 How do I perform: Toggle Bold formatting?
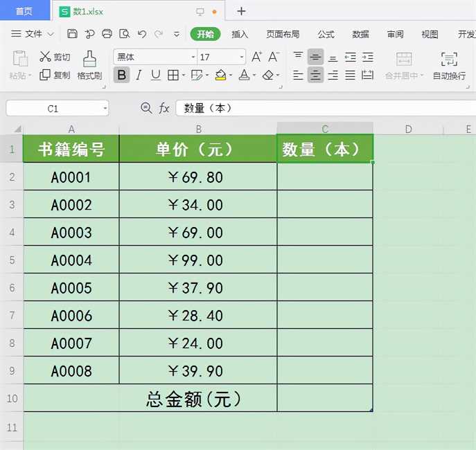point(122,75)
